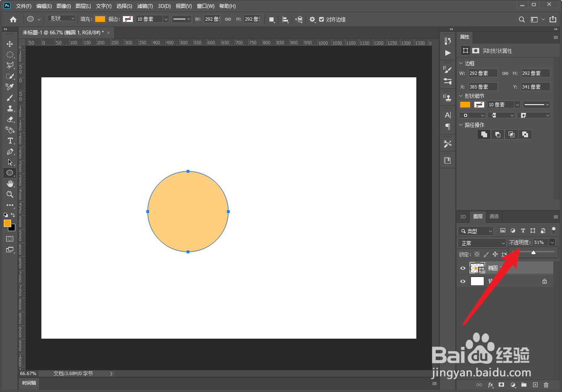
Task: Open the Actions panel play icon
Action: click(x=448, y=53)
